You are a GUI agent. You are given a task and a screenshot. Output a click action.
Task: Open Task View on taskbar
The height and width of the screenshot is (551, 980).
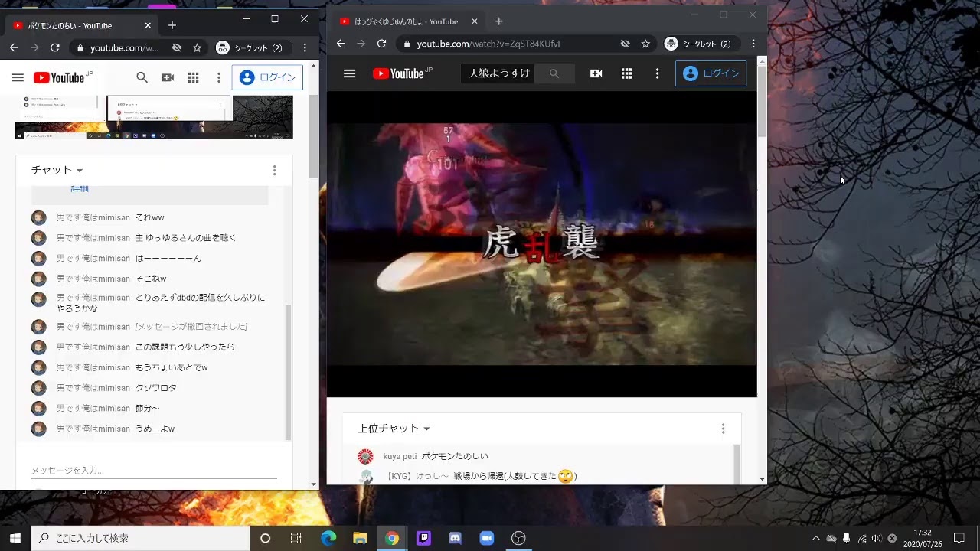296,538
